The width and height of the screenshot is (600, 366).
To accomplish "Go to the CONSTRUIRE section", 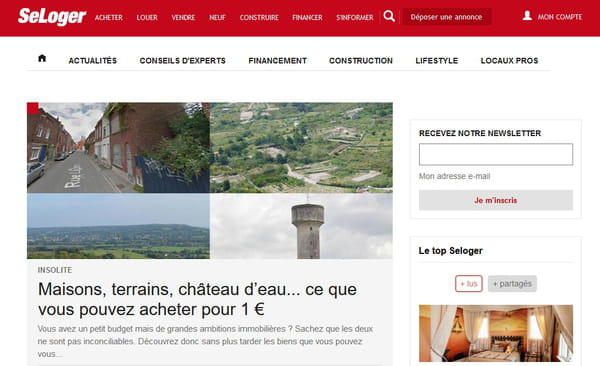I will [x=259, y=18].
